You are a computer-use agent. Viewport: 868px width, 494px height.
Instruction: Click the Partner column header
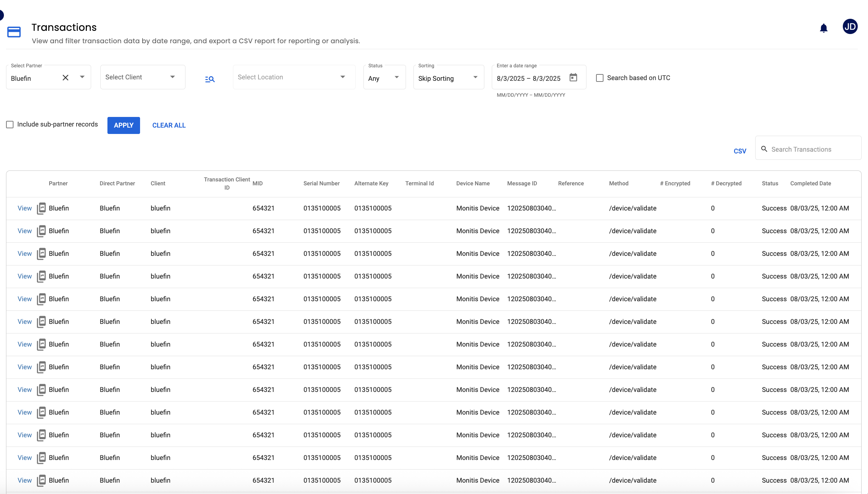tap(58, 183)
